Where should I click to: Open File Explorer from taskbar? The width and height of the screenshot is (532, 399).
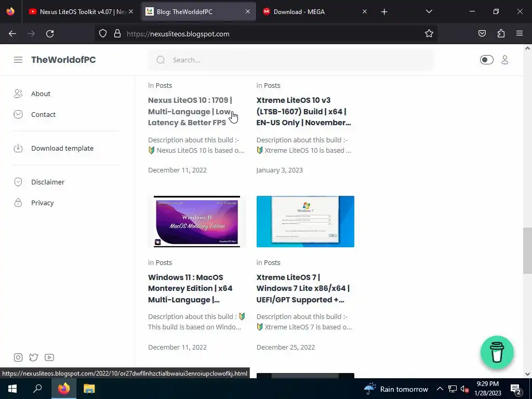89,389
